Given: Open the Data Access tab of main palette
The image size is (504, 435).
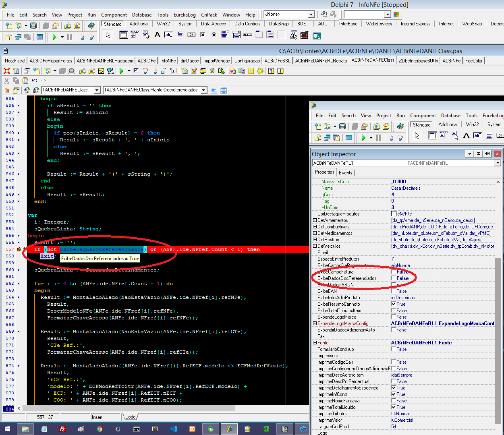Looking at the screenshot, I should [x=214, y=24].
